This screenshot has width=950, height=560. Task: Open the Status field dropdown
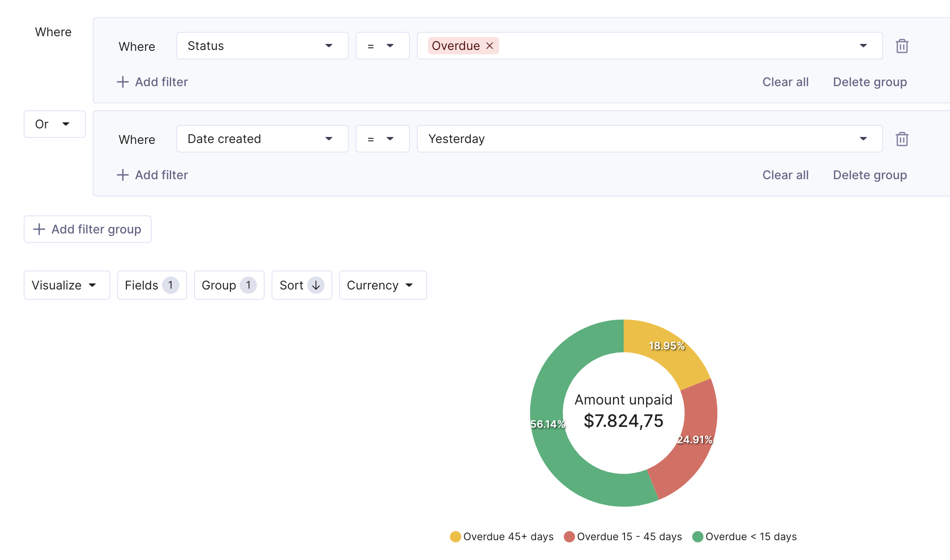(262, 46)
